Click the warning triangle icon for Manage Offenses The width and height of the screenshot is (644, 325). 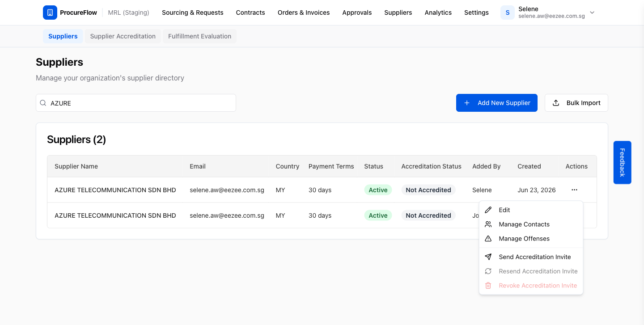pyautogui.click(x=488, y=239)
